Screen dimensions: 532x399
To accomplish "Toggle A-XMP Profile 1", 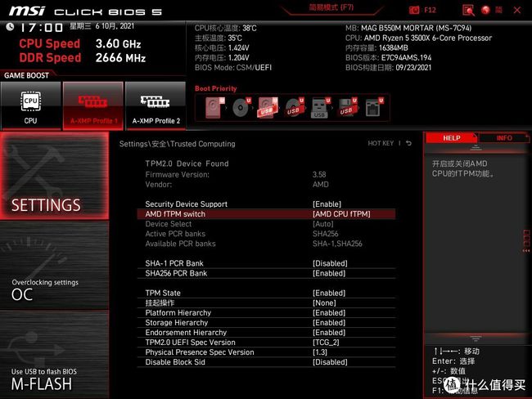I will pyautogui.click(x=93, y=105).
